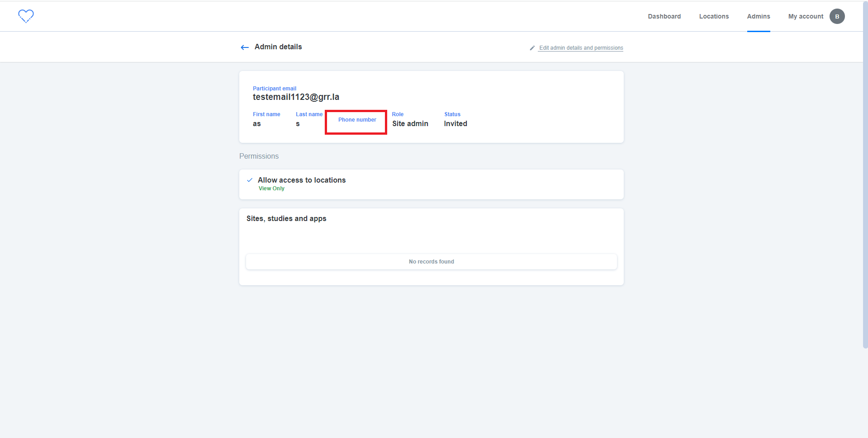Click the heart logo icon

[x=26, y=16]
